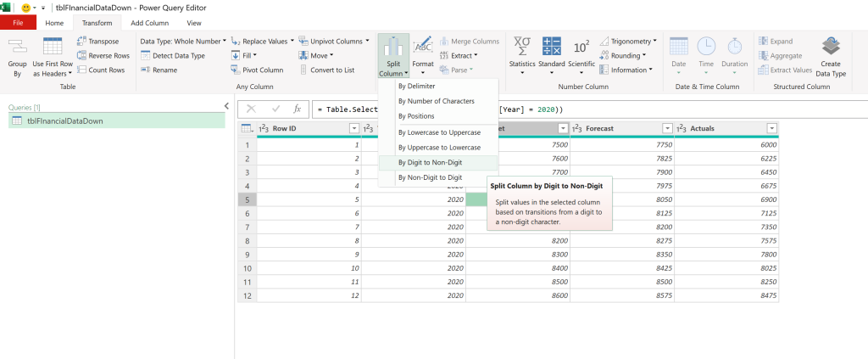Open the Data Type: Whole Number dropdown
868x359 pixels.
coord(183,41)
